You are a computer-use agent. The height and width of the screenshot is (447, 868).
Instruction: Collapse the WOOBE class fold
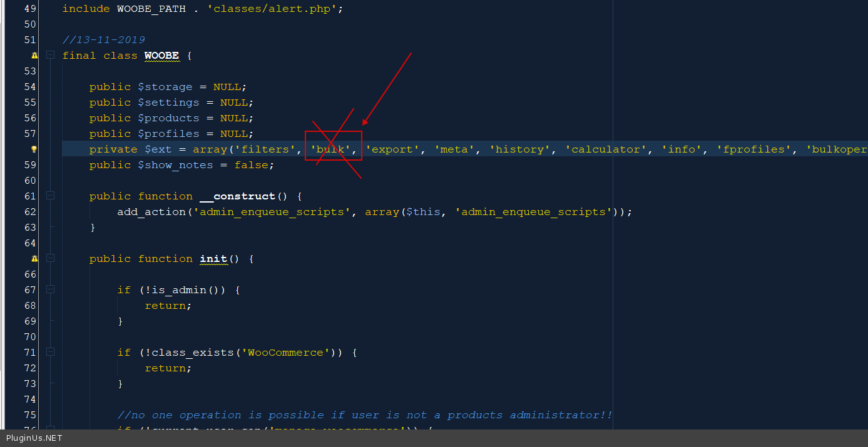click(x=50, y=56)
